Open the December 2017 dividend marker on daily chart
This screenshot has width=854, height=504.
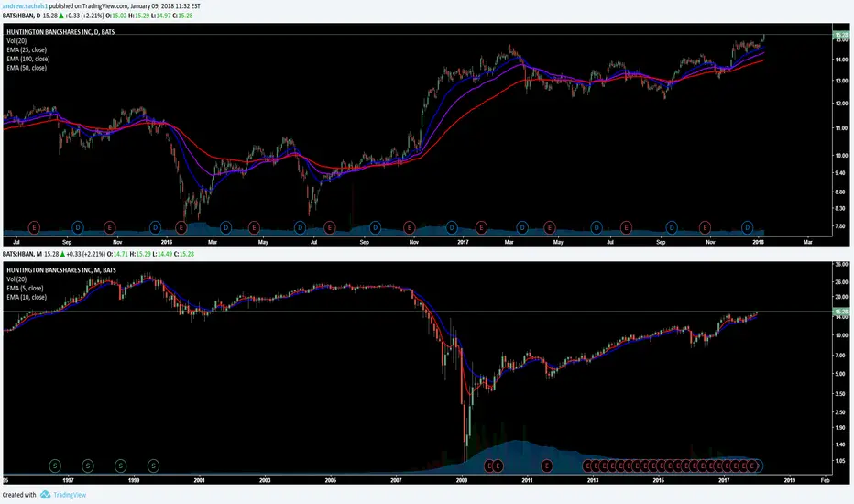click(748, 227)
